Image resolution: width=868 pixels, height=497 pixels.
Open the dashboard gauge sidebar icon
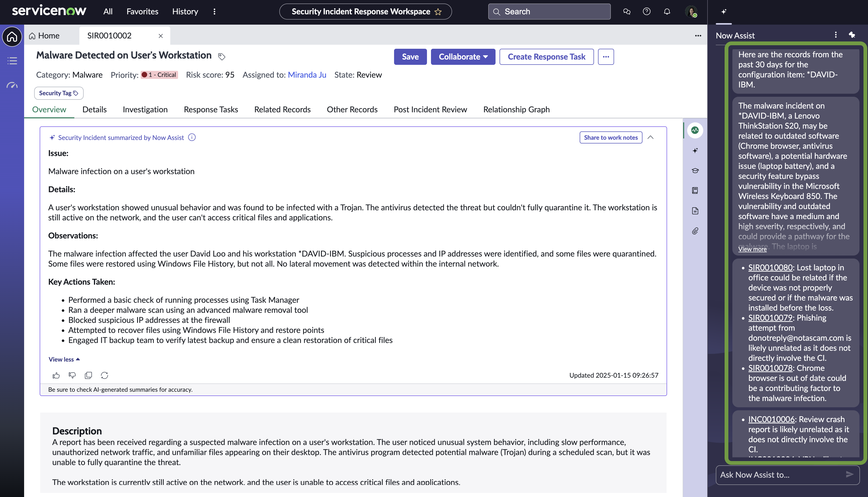[12, 85]
